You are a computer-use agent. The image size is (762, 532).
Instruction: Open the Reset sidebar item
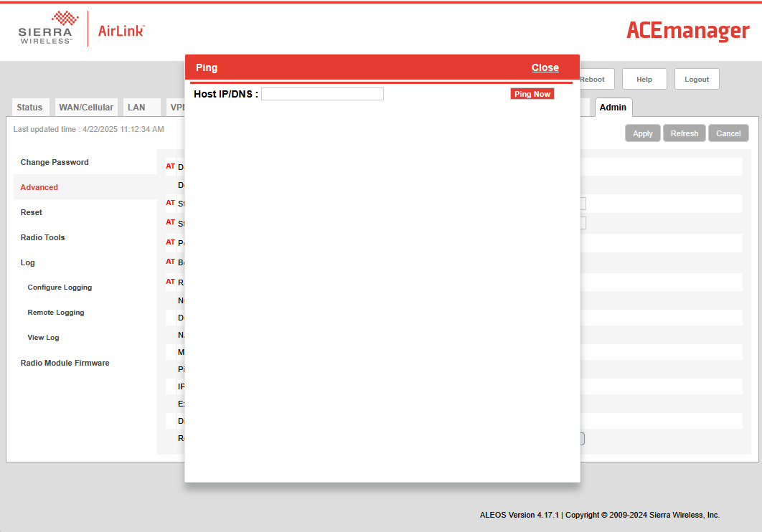coord(32,213)
